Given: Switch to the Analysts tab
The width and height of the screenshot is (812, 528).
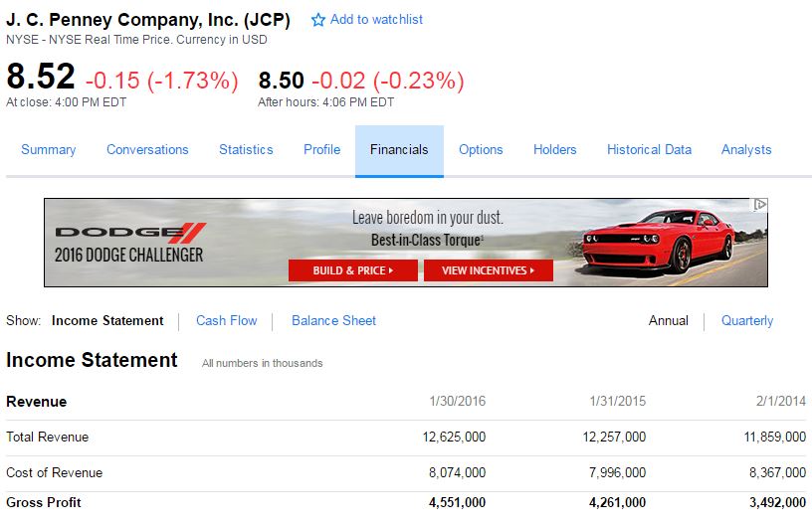Looking at the screenshot, I should (x=746, y=149).
